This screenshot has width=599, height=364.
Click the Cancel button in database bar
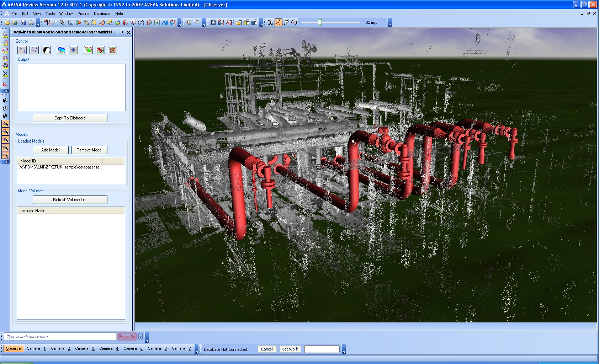pos(267,349)
